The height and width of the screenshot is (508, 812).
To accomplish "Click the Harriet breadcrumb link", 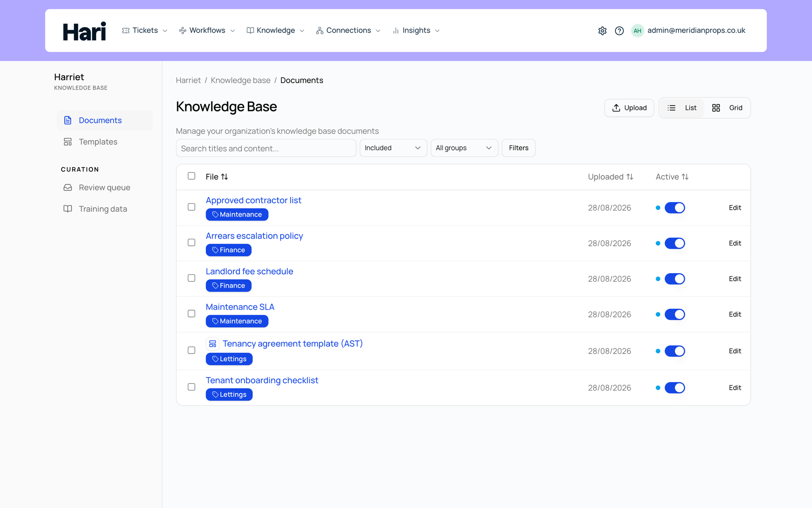I will (188, 80).
